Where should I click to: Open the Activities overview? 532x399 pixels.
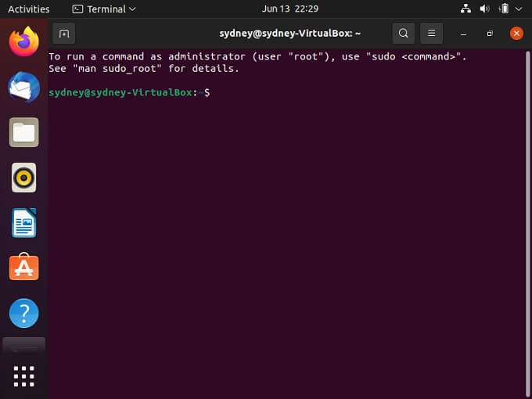28,9
